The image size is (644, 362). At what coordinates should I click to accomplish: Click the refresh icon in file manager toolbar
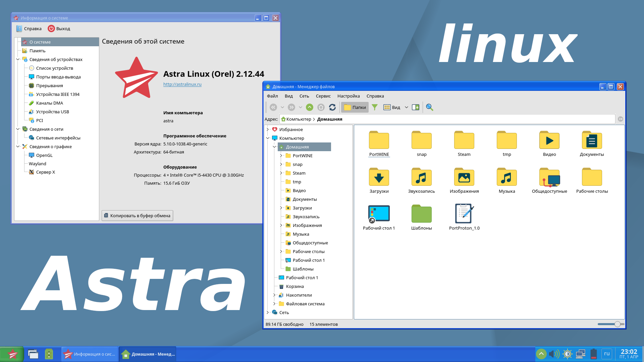pyautogui.click(x=332, y=107)
